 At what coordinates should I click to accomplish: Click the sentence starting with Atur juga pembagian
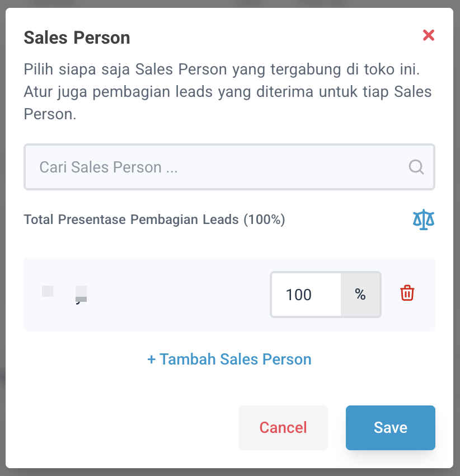(x=227, y=91)
